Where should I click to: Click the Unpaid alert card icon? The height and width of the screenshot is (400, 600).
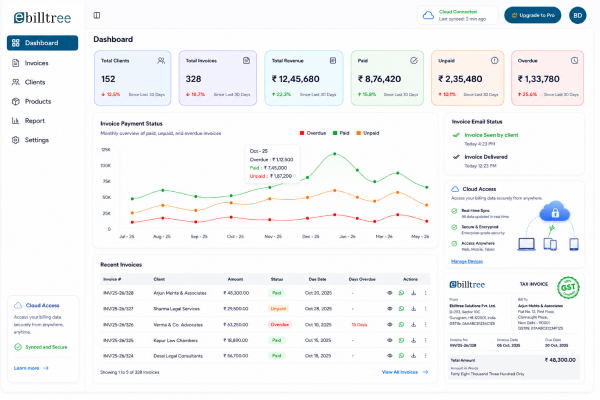point(494,60)
